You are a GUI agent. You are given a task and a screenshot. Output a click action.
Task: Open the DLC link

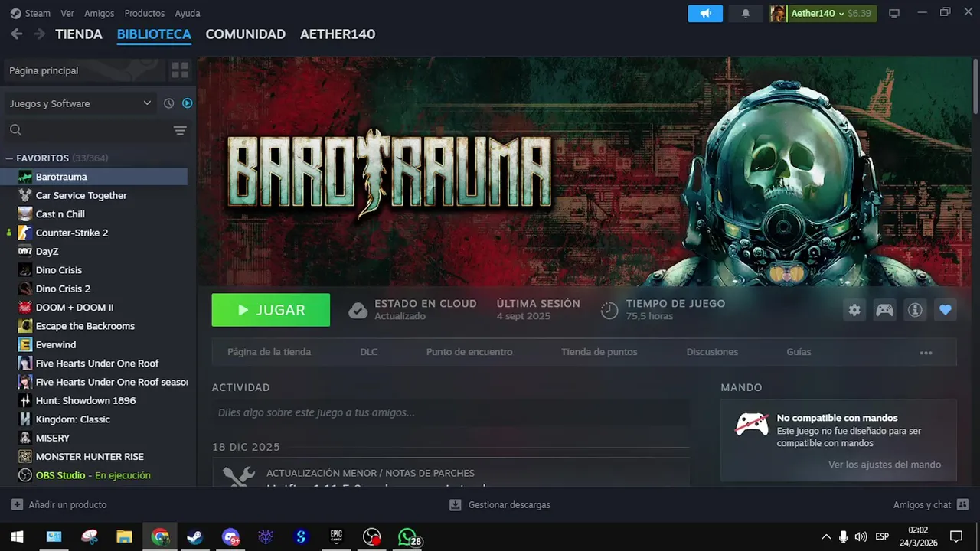[x=369, y=352]
